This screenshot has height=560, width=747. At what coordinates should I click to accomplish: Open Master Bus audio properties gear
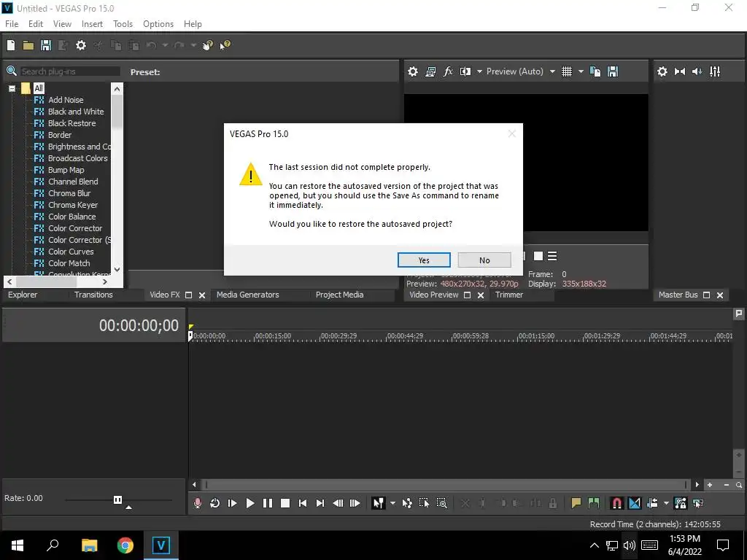tap(662, 71)
